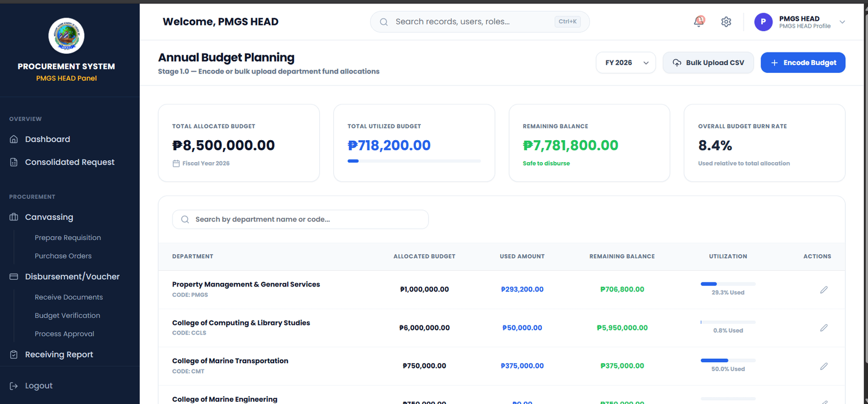
Task: Click the Overall Budget Burn Rate card
Action: (x=765, y=143)
